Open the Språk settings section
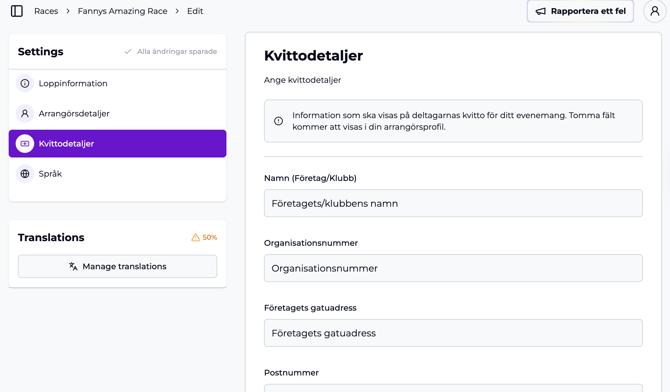This screenshot has height=392, width=670. click(x=118, y=174)
